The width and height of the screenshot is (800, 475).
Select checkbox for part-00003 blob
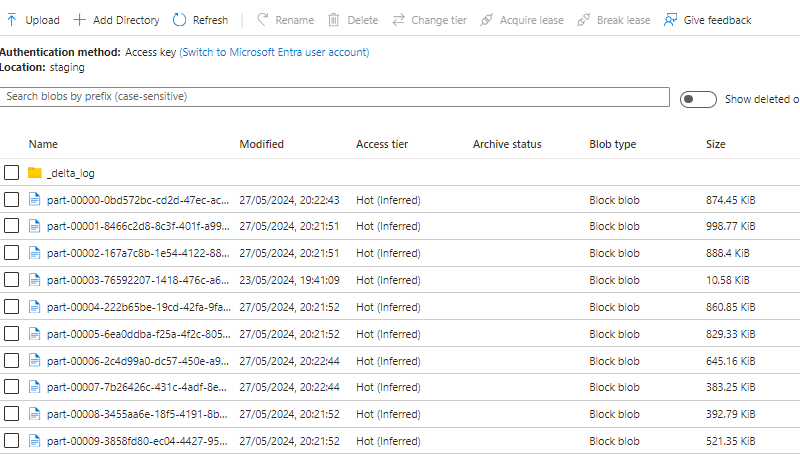coord(11,280)
